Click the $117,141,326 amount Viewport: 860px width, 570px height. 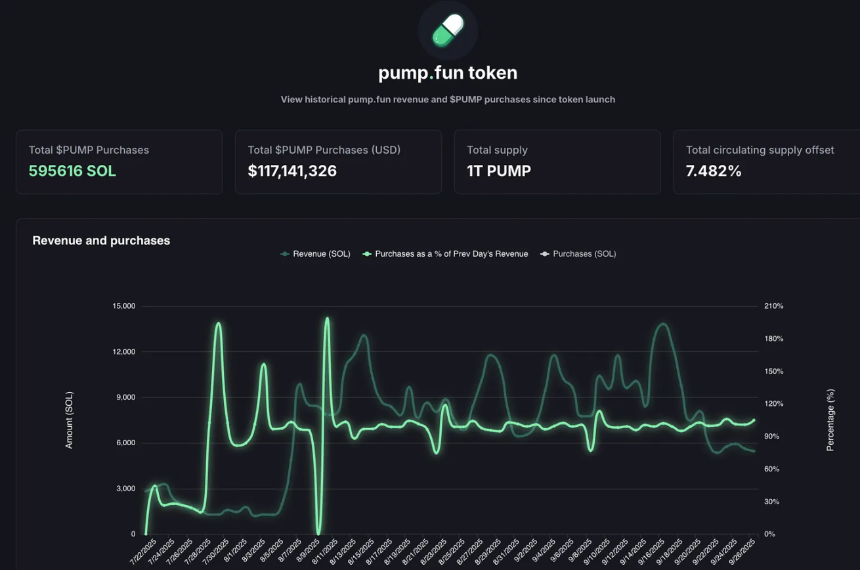[292, 171]
